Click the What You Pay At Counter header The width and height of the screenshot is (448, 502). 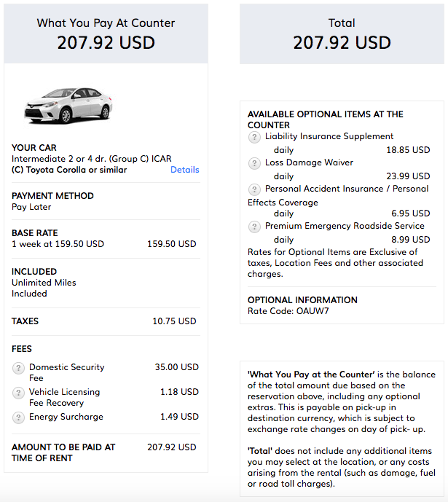coord(106,34)
